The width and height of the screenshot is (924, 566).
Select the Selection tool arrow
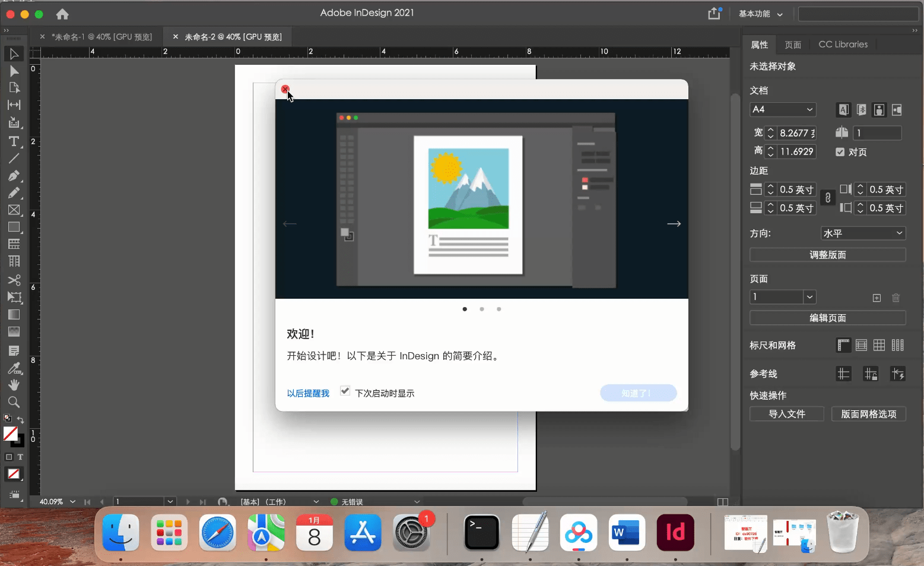pos(14,54)
